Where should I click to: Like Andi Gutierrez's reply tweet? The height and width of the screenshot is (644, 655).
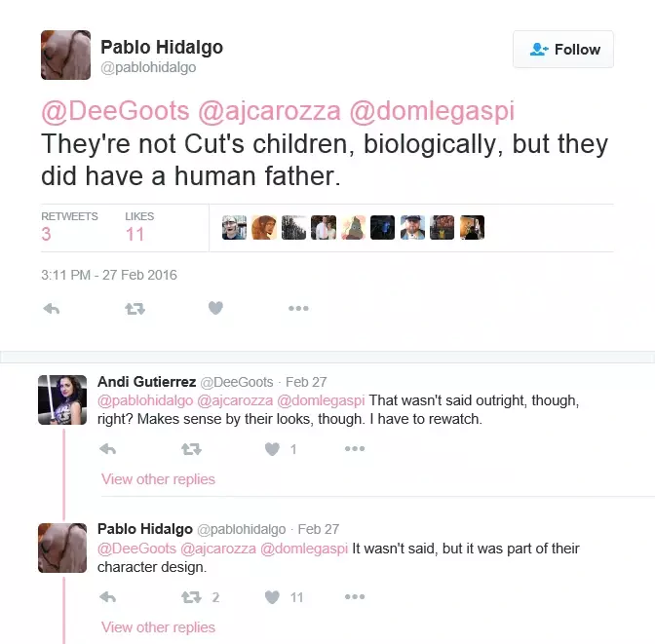coord(273,449)
